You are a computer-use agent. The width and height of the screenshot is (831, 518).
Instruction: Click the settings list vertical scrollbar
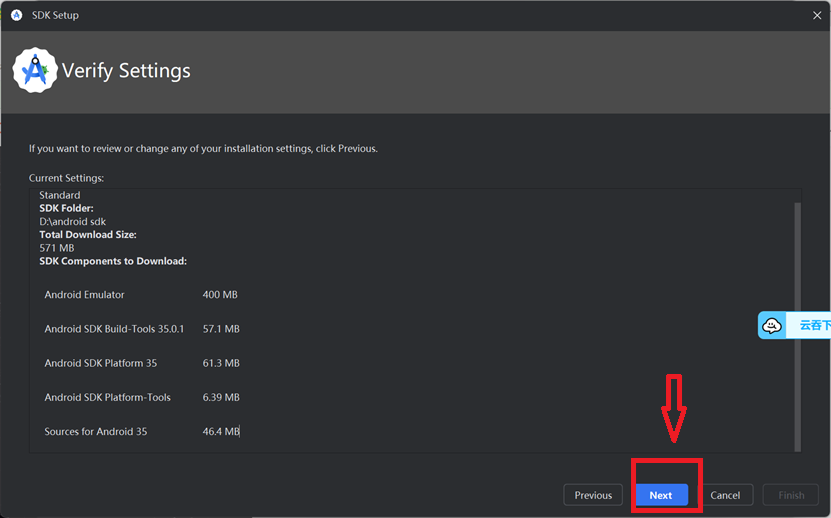[x=797, y=326]
